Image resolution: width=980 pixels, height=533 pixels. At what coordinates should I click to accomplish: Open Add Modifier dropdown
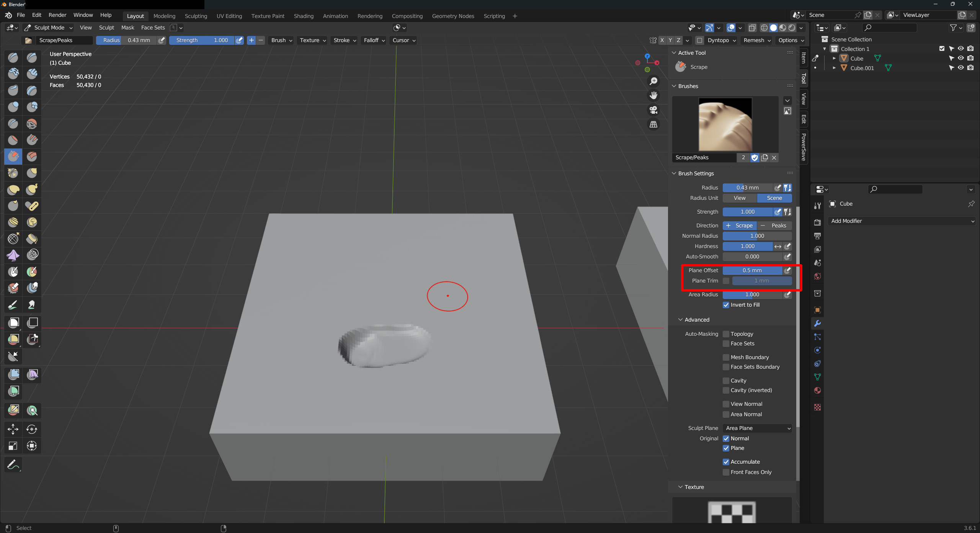[x=902, y=221]
